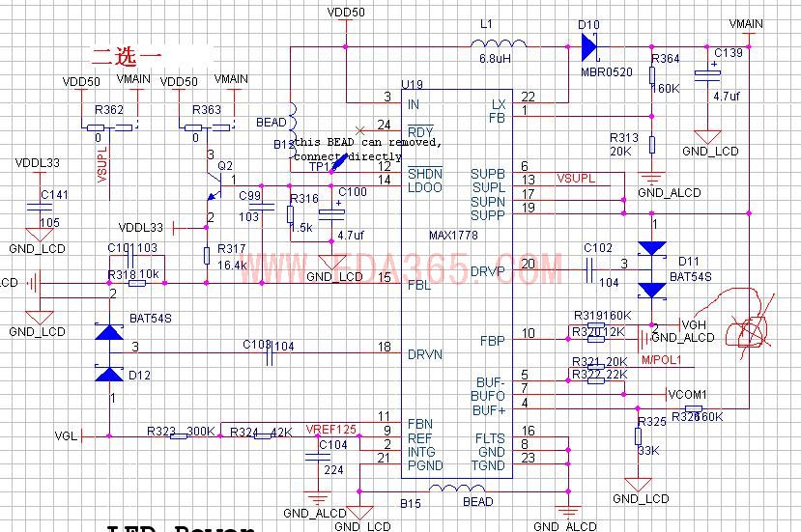Screen dimensions: 801x532
Task: Click the C139 4.7uf capacitor symbol
Action: point(707,75)
